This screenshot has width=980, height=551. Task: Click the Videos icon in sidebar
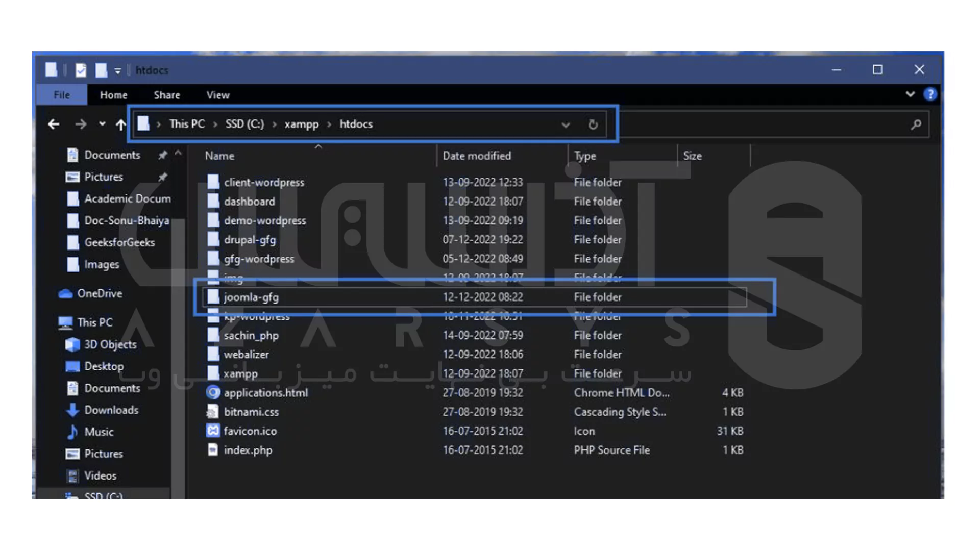click(x=72, y=476)
